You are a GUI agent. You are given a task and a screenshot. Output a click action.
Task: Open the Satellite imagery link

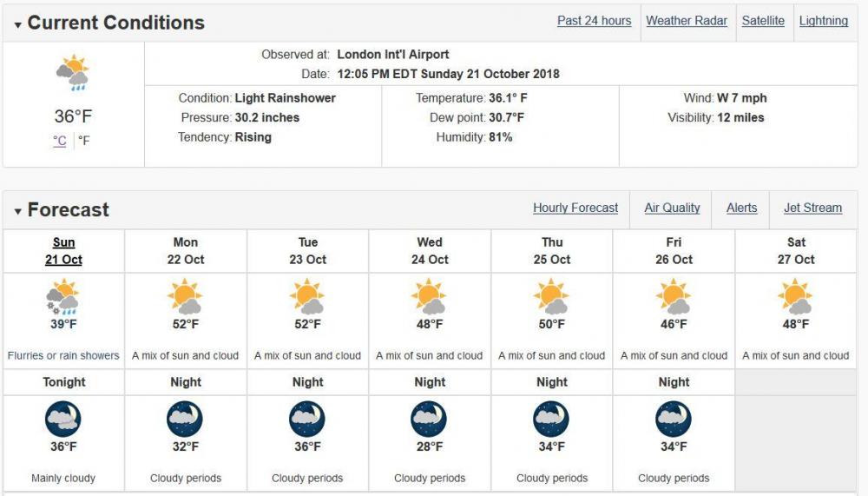(763, 21)
